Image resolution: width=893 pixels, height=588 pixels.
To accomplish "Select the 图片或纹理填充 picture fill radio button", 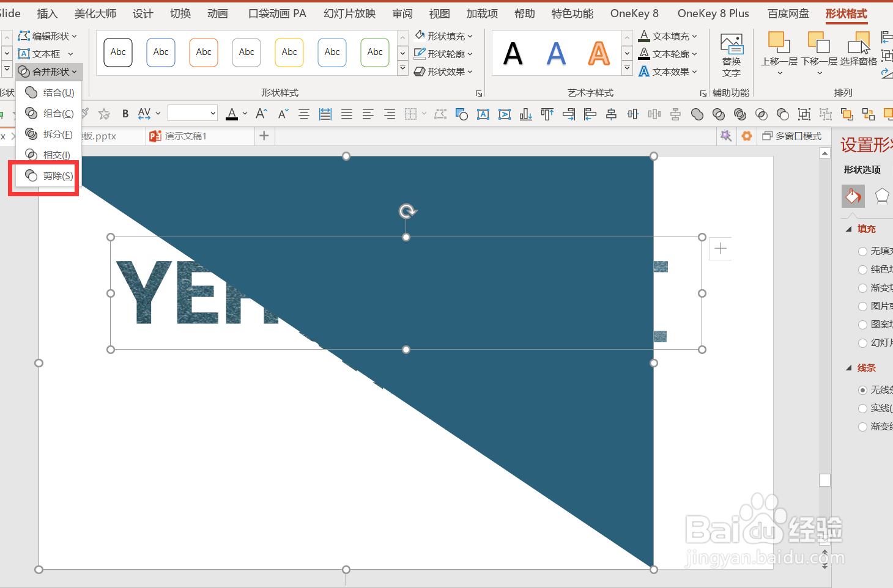I will (x=863, y=306).
